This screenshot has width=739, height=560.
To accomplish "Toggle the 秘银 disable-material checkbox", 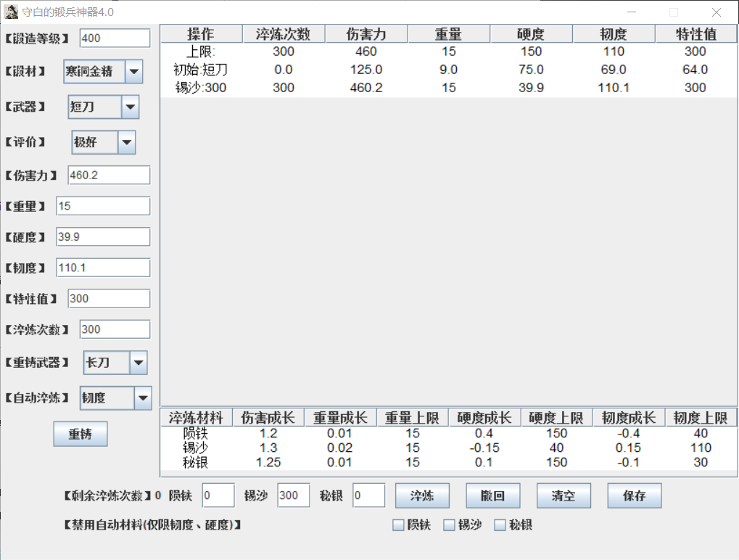I will 500,524.
